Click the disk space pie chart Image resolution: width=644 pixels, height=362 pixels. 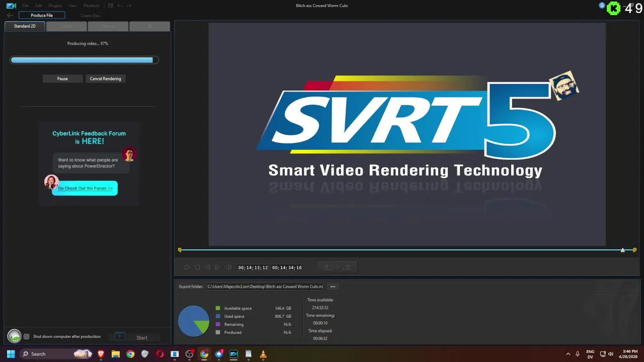[x=194, y=321]
